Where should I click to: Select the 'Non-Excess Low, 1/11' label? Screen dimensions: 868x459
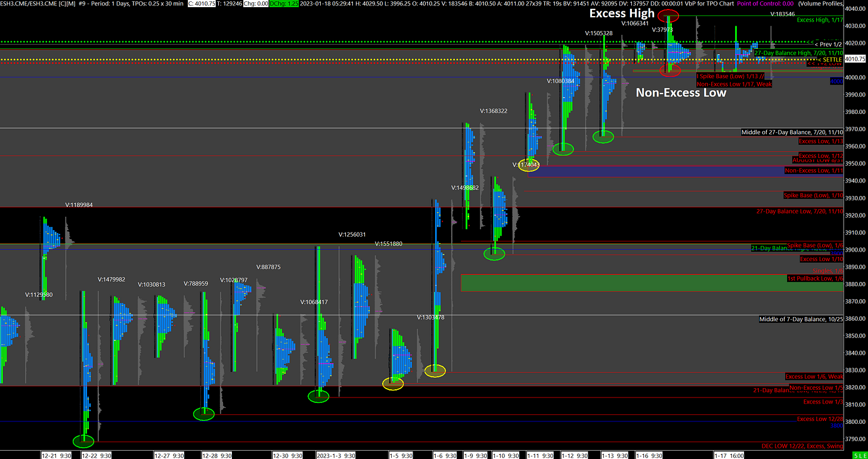point(813,170)
